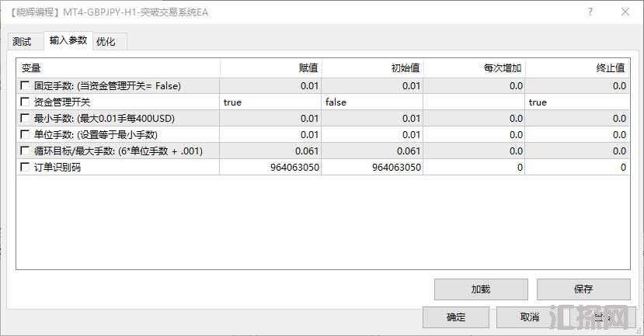Click the 终止值 column header

(x=577, y=68)
